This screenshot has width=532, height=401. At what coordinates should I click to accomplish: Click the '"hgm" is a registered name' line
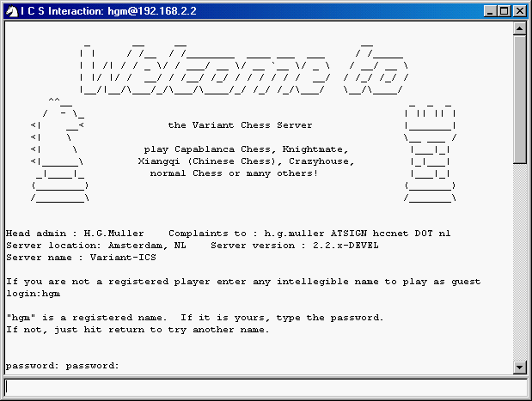pyautogui.click(x=195, y=318)
